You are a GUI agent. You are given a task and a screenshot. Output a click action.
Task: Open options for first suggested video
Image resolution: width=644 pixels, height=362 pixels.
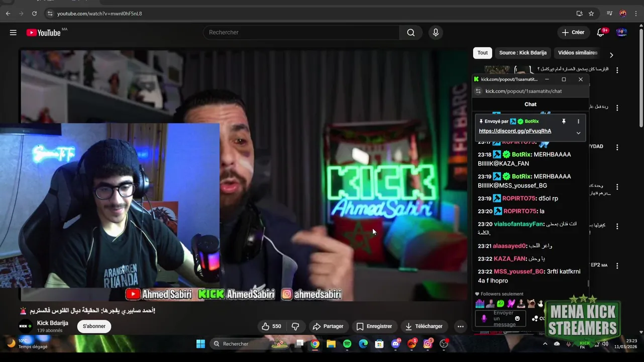pos(617,70)
